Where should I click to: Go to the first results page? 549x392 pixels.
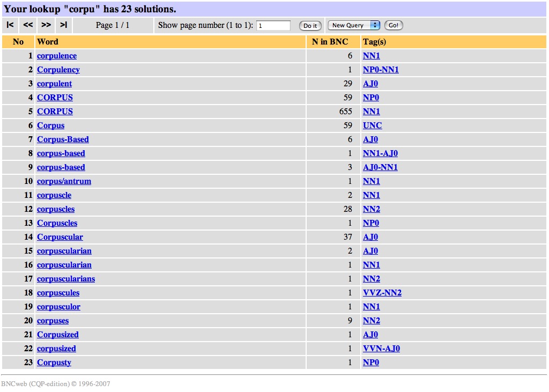tap(10, 25)
